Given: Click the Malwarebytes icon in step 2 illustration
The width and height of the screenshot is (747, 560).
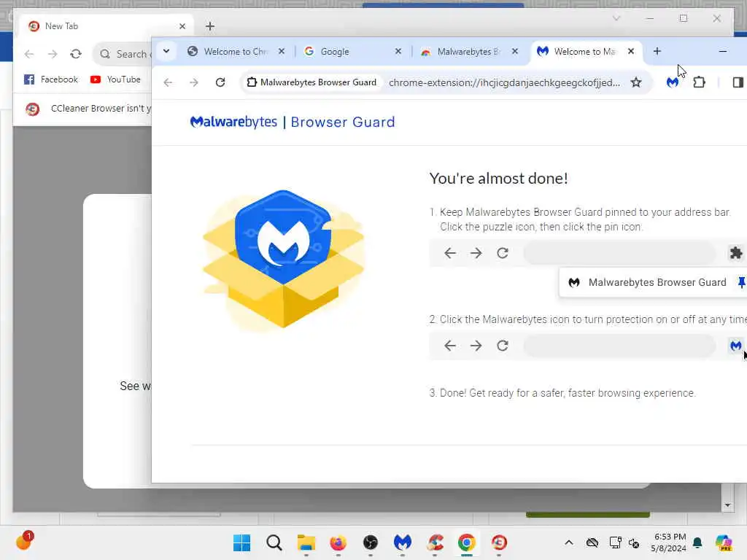Looking at the screenshot, I should click(x=736, y=346).
